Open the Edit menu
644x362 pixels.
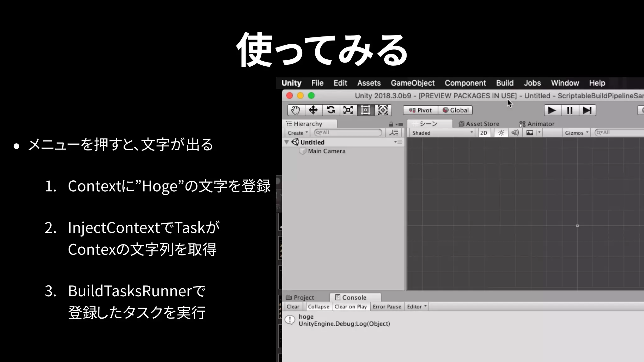pos(340,83)
